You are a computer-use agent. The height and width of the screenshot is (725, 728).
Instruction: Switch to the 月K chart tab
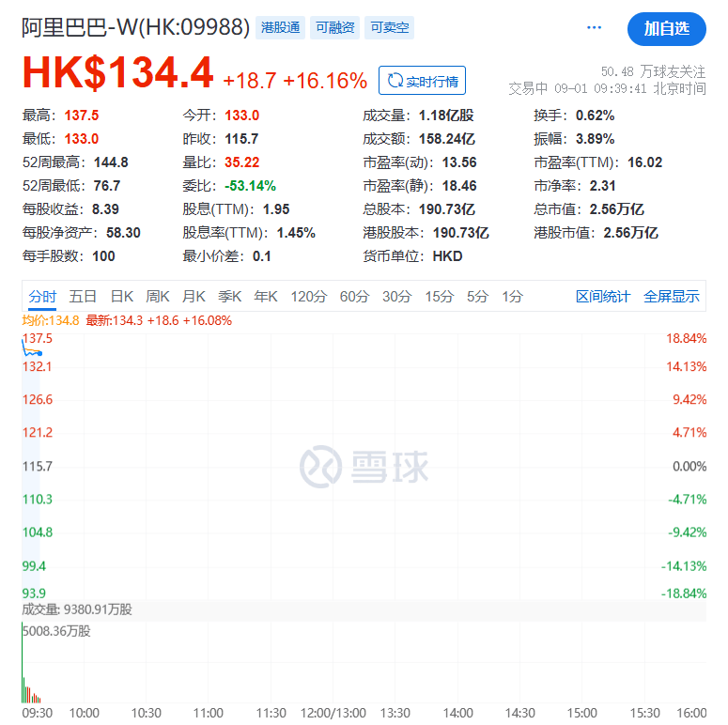[194, 296]
